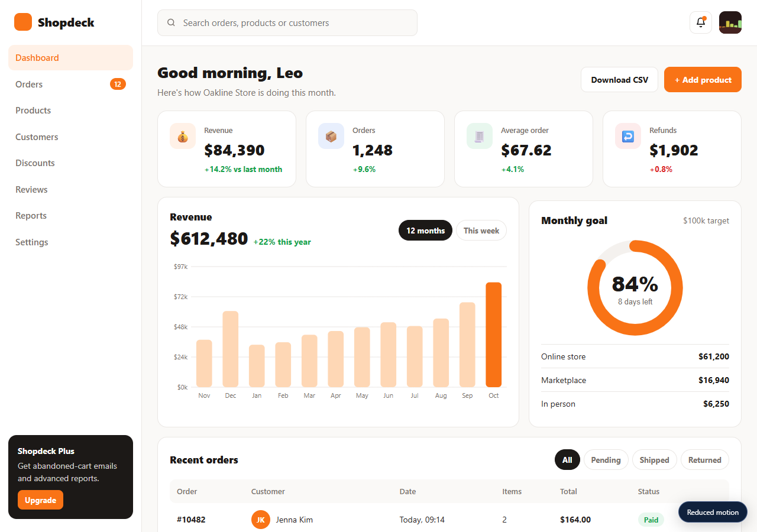Toggle the Reduced motion setting
The height and width of the screenshot is (532, 757).
pyautogui.click(x=713, y=512)
